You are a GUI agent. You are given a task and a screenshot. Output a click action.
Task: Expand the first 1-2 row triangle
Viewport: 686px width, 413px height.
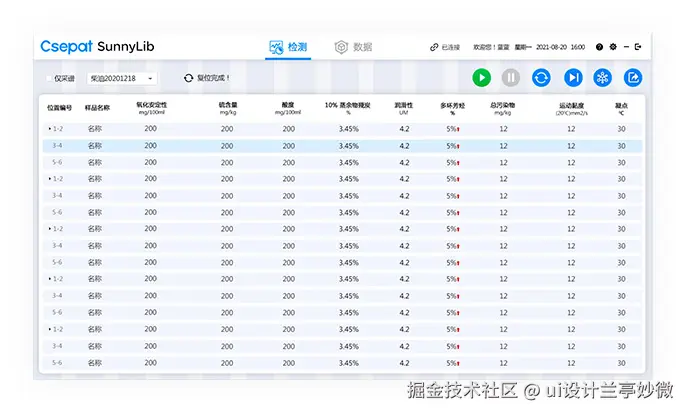coord(49,129)
